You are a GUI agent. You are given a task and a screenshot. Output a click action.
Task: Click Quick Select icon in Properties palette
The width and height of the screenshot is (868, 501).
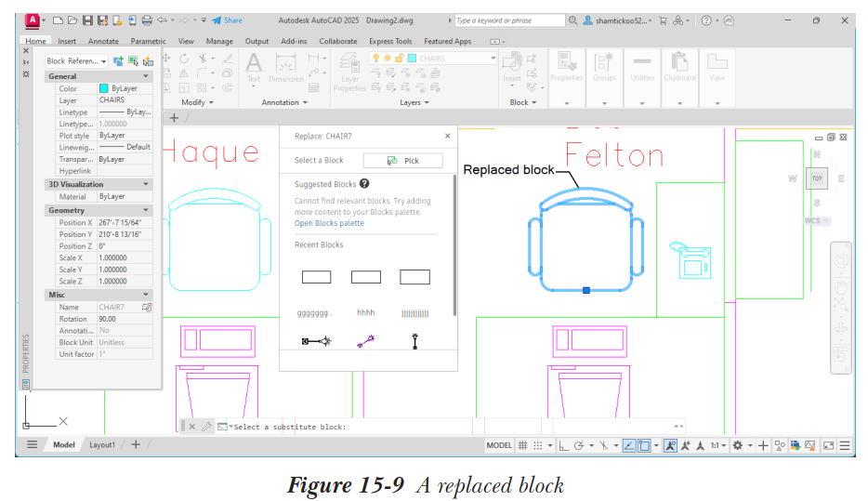tap(149, 61)
